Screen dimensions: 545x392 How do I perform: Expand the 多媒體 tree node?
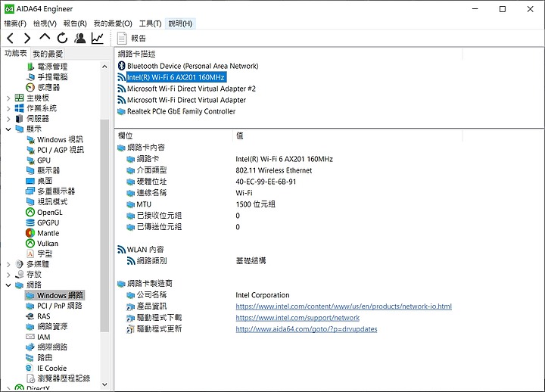tap(8, 264)
